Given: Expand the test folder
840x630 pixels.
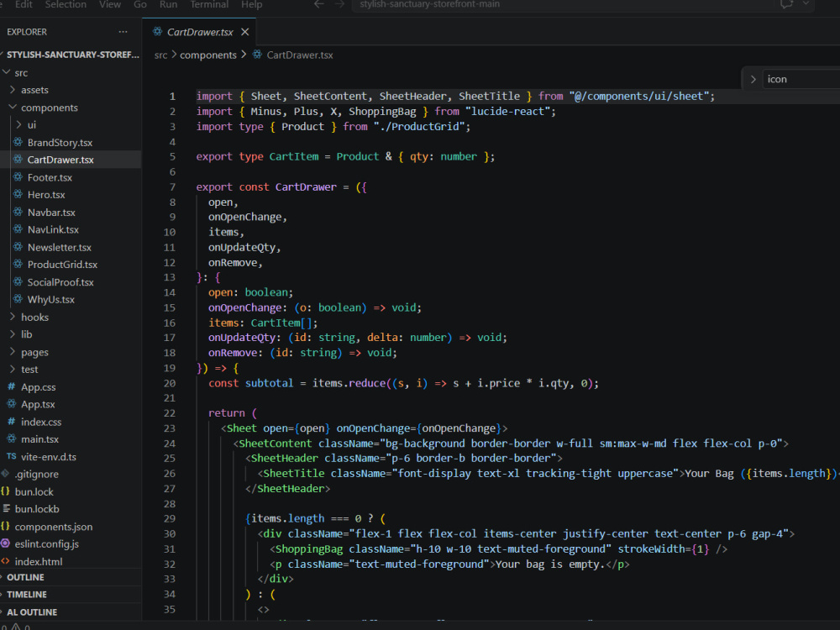Looking at the screenshot, I should coord(13,369).
